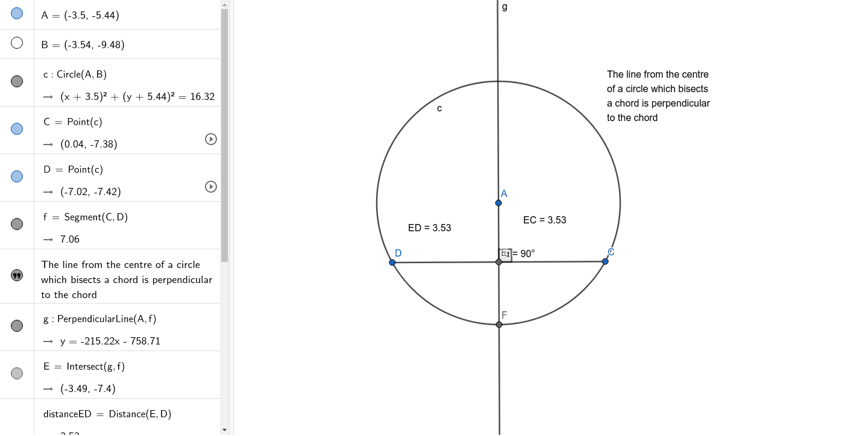Click the scrollbar up arrow

click(x=225, y=4)
